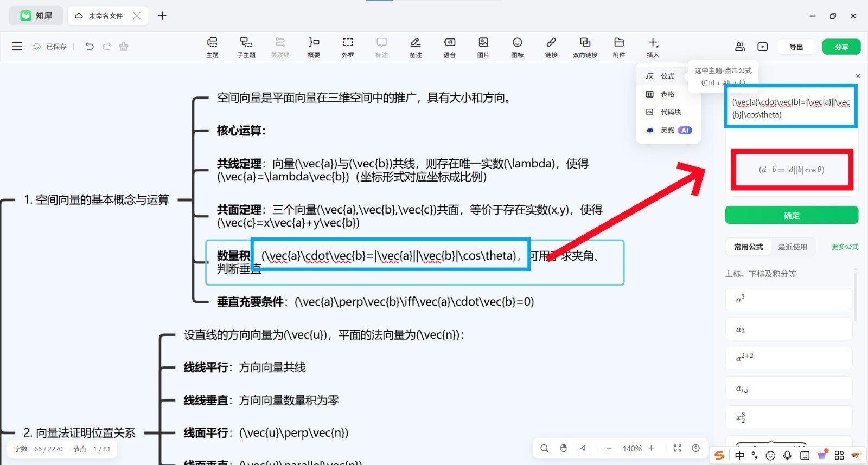Attach a file using 附件 icon
The image size is (868, 465).
coord(619,47)
